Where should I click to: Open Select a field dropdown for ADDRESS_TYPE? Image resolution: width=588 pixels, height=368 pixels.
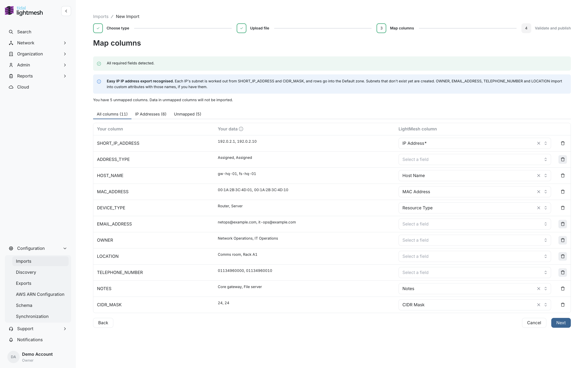[x=474, y=159]
